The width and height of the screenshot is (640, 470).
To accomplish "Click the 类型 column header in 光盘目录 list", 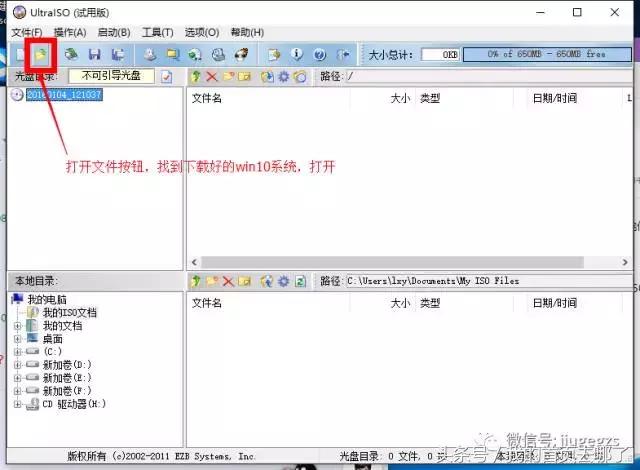I will (430, 98).
